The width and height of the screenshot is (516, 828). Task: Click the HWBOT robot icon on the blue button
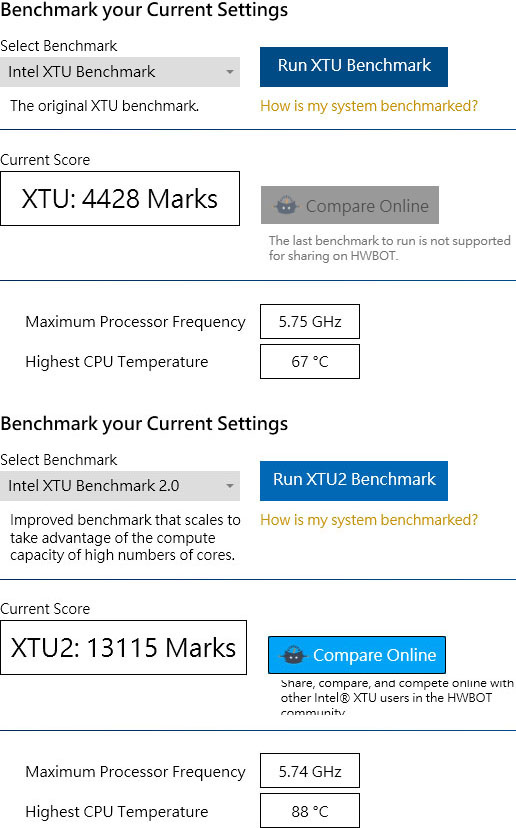[293, 655]
